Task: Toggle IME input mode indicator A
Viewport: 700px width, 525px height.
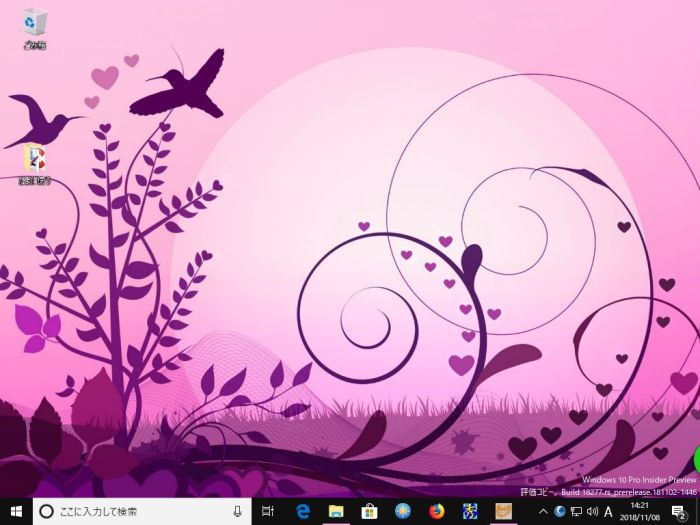Action: 609,512
